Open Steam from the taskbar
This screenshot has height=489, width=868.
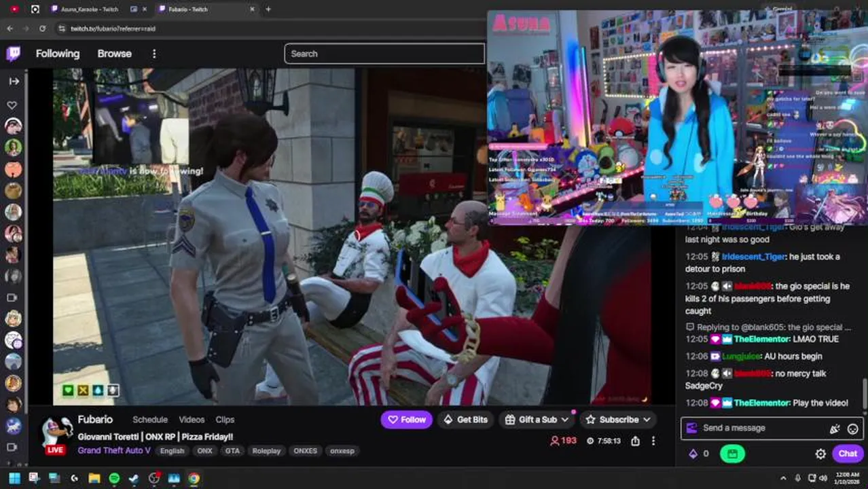point(134,479)
